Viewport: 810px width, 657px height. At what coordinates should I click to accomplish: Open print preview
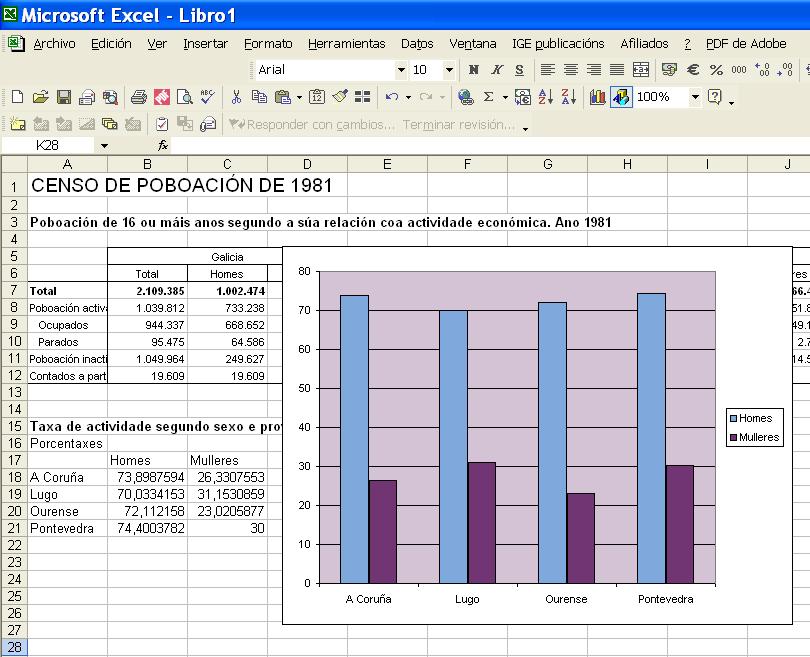click(x=184, y=97)
